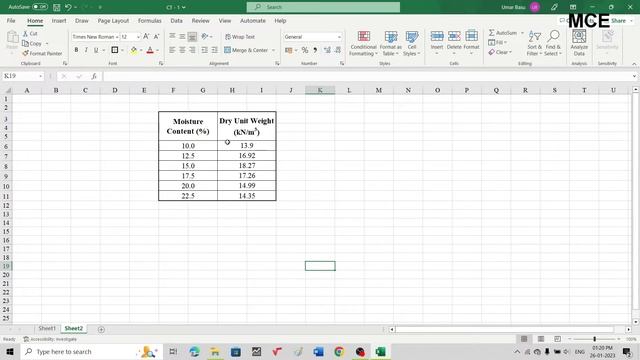Screen dimensions: 640x360
Task: Select column K header
Action: pos(320,90)
